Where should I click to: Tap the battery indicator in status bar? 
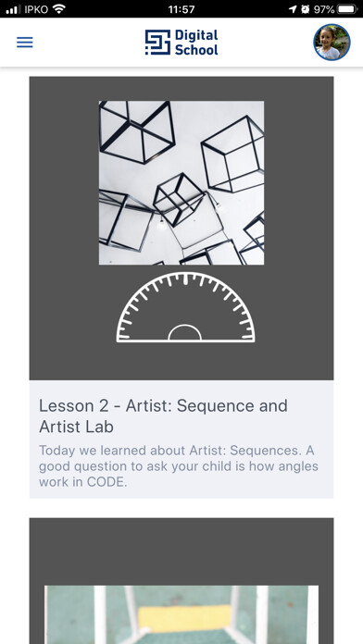pyautogui.click(x=348, y=8)
